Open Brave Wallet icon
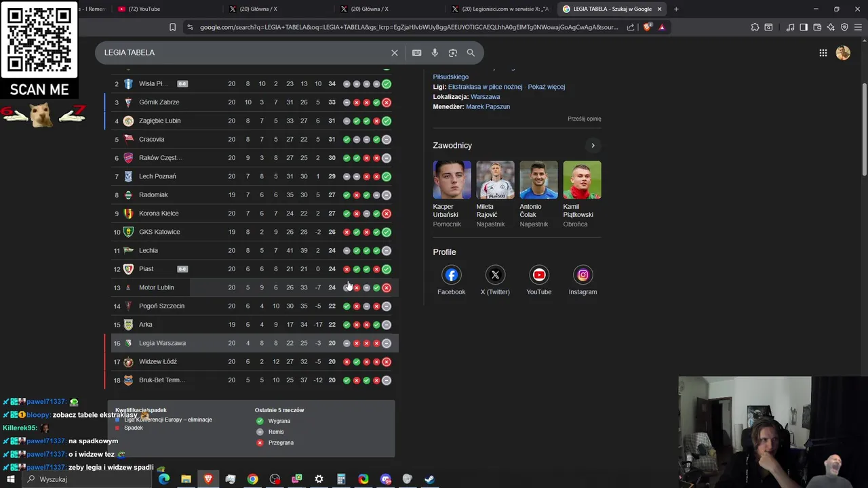The height and width of the screenshot is (488, 868). (817, 27)
